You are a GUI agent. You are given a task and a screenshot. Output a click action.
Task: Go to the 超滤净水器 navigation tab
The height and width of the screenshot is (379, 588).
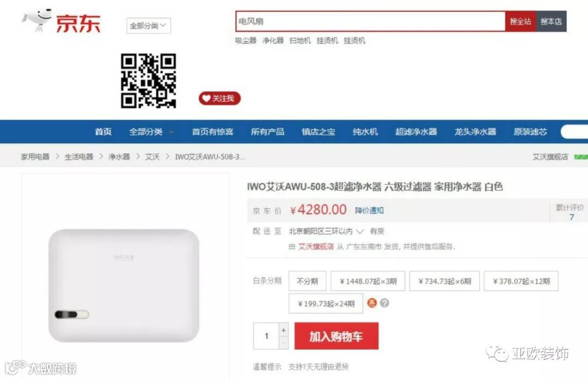416,132
